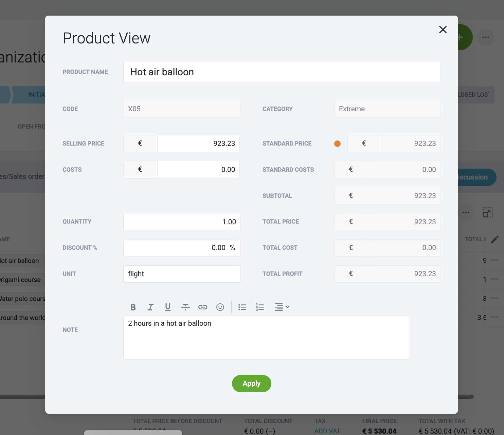Image resolution: width=504 pixels, height=435 pixels.
Task: Click the orange standard price indicator dot
Action: [337, 144]
